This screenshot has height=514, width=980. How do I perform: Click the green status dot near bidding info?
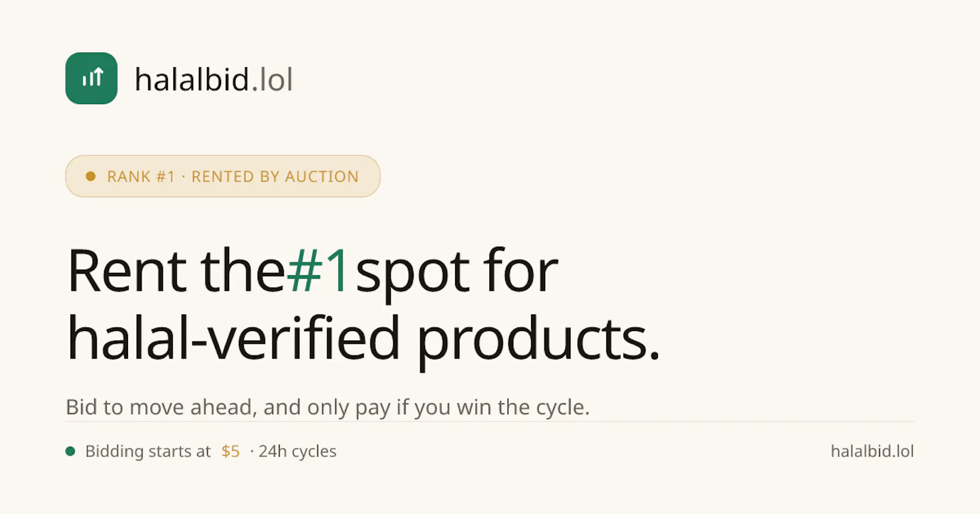point(70,451)
